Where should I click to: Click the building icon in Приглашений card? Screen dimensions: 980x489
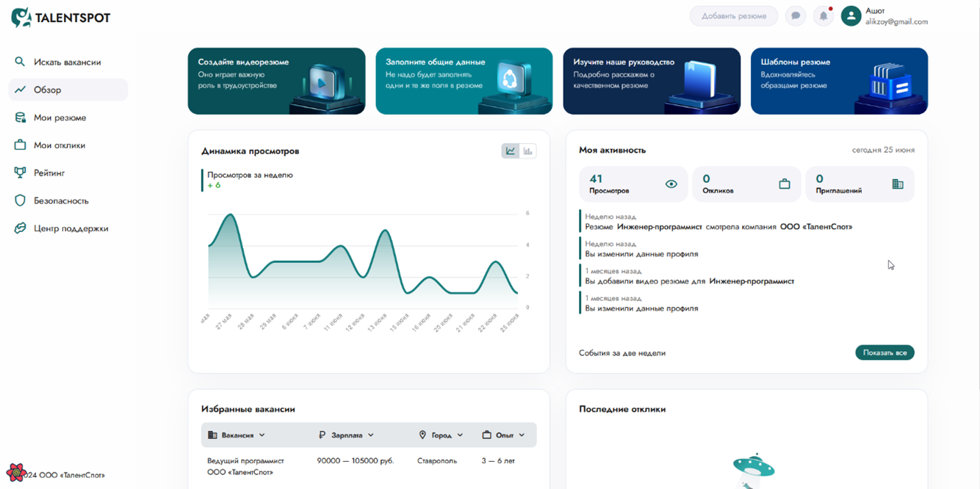(897, 184)
